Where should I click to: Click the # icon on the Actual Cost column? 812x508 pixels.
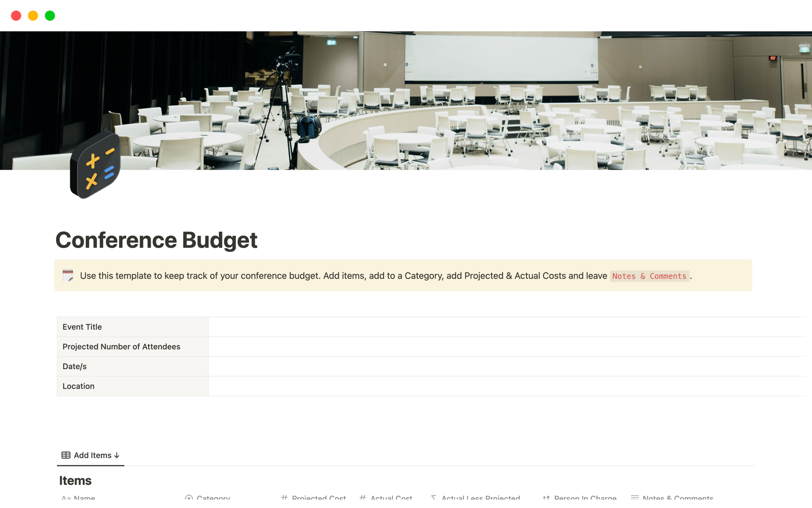coord(362,497)
